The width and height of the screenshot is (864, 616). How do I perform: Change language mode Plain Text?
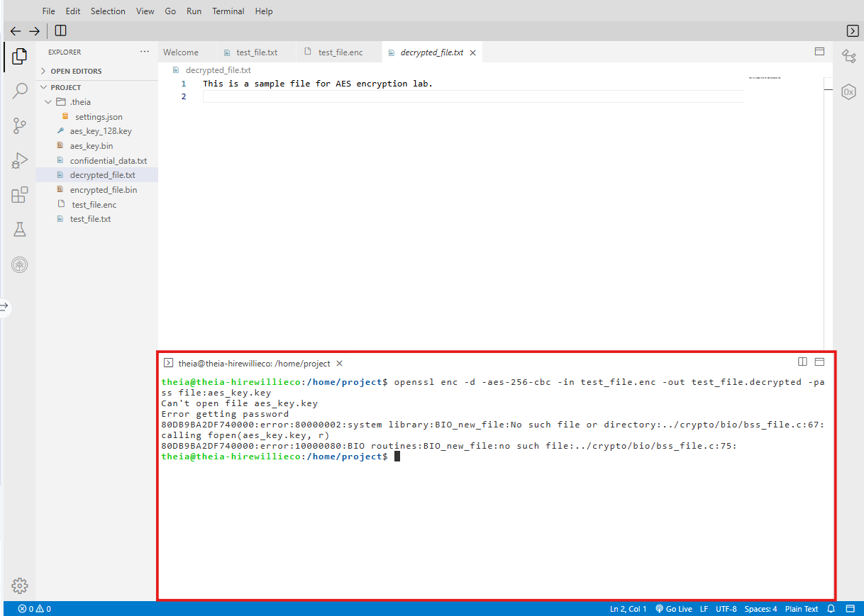(802, 609)
